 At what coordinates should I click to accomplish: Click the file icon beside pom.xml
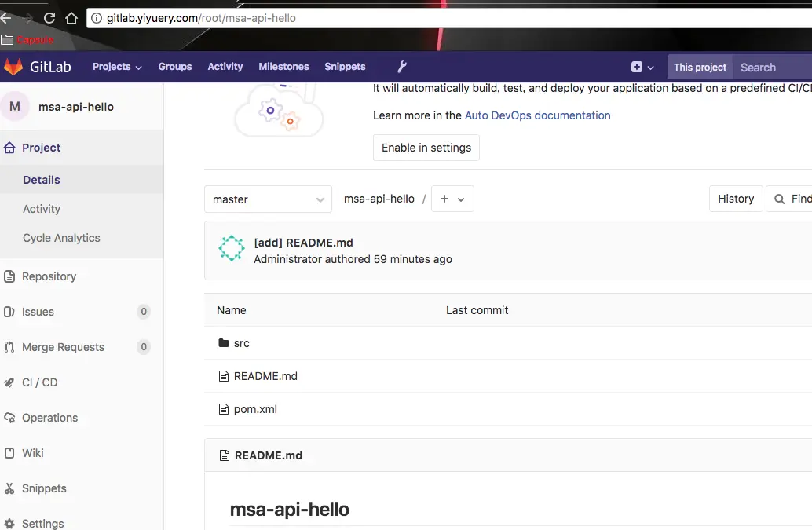224,409
